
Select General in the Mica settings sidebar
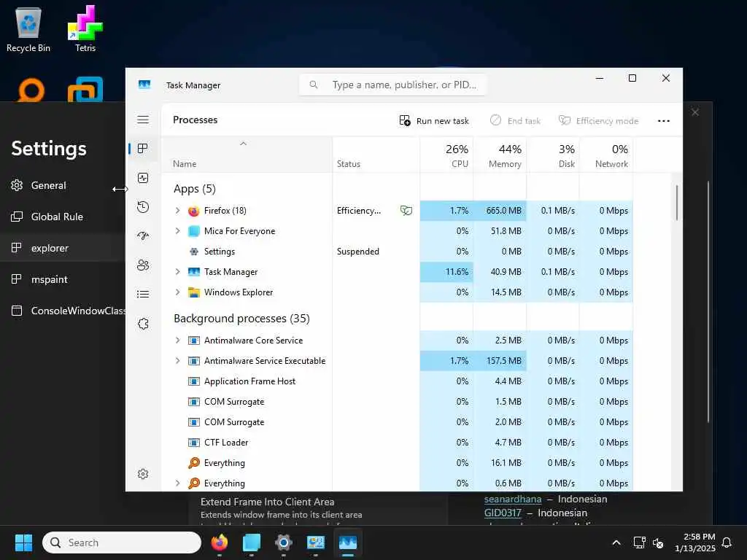(62, 185)
